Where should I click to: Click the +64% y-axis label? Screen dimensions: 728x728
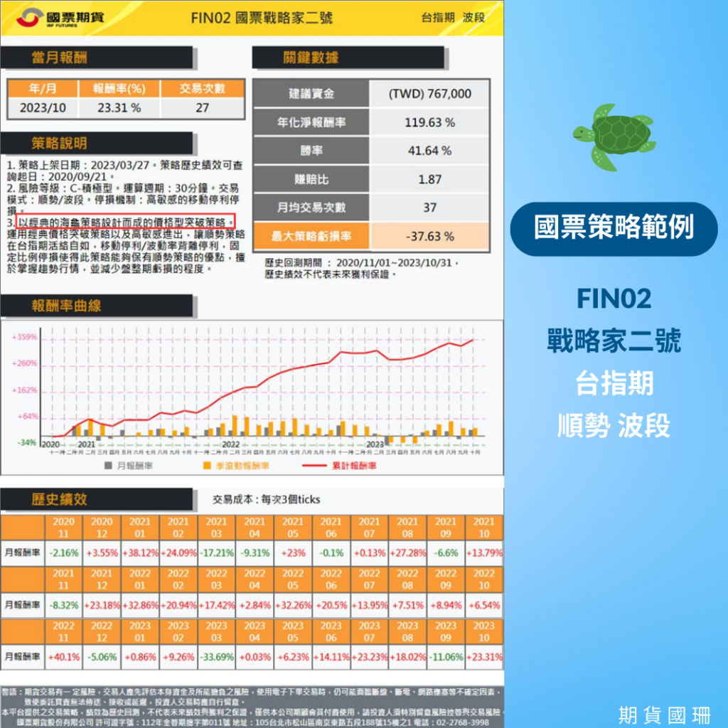click(28, 416)
